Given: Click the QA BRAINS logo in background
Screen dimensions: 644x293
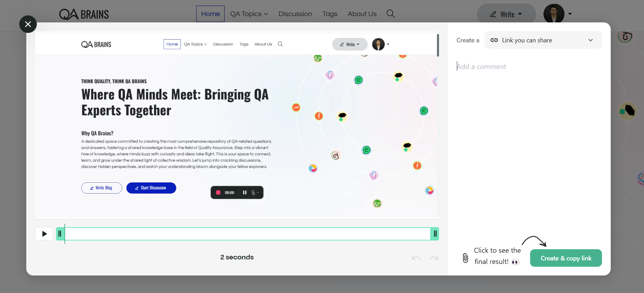Looking at the screenshot, I should coord(84,14).
